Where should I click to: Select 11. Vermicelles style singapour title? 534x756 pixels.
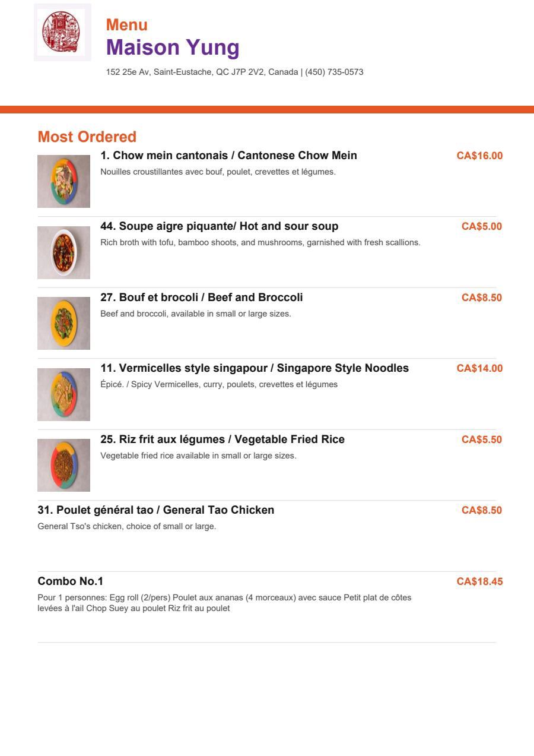pos(255,368)
